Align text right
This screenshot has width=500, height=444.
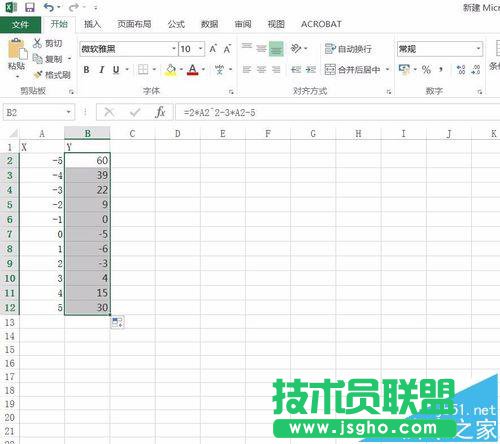(x=276, y=70)
